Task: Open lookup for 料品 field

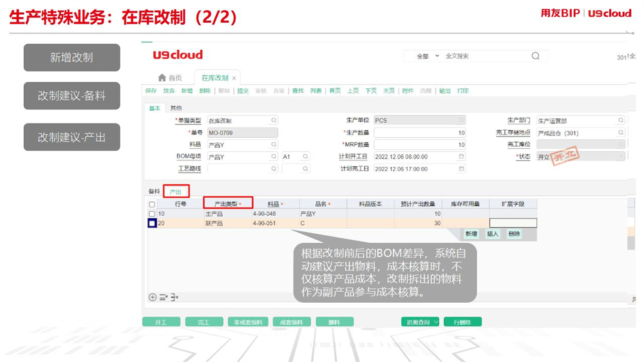Action: tap(274, 145)
